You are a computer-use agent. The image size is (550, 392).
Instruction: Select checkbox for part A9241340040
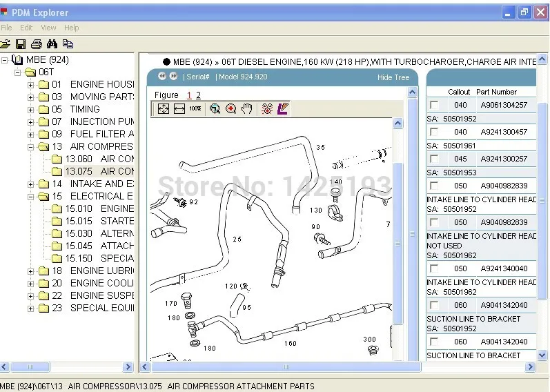click(434, 268)
